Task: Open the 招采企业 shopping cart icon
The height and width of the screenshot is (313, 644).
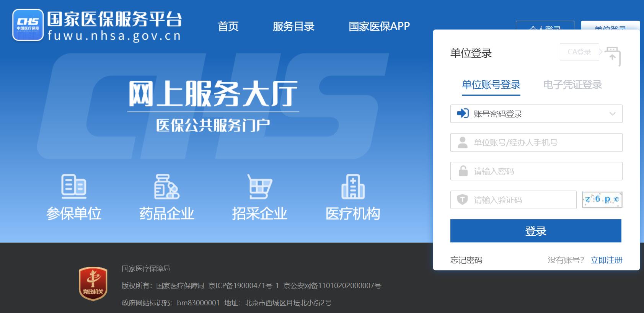Action: pyautogui.click(x=259, y=186)
